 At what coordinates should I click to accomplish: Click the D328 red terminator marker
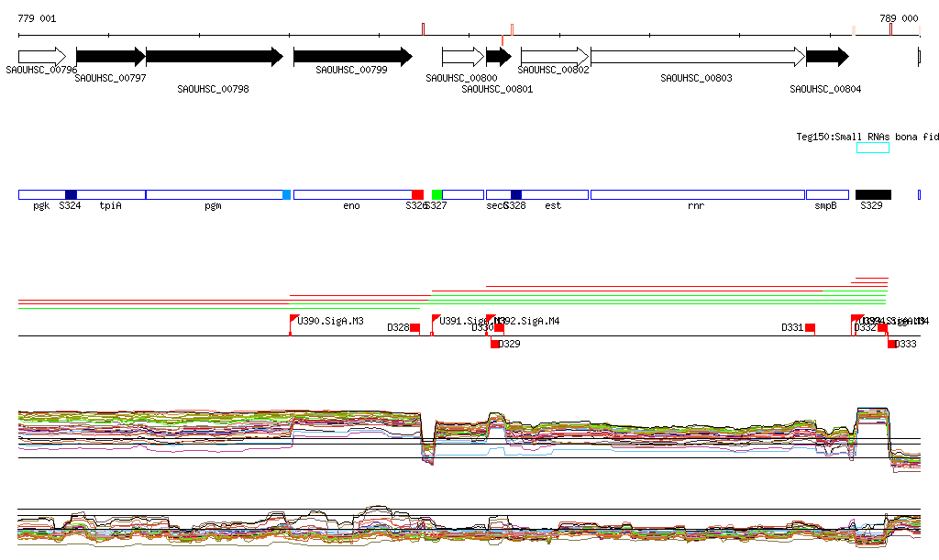(414, 327)
